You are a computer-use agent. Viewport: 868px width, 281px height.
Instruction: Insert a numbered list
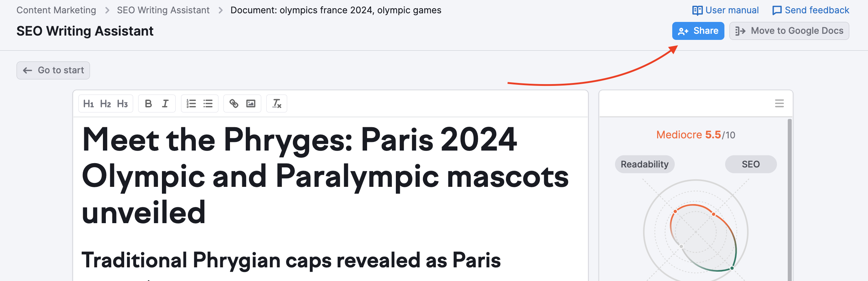191,104
